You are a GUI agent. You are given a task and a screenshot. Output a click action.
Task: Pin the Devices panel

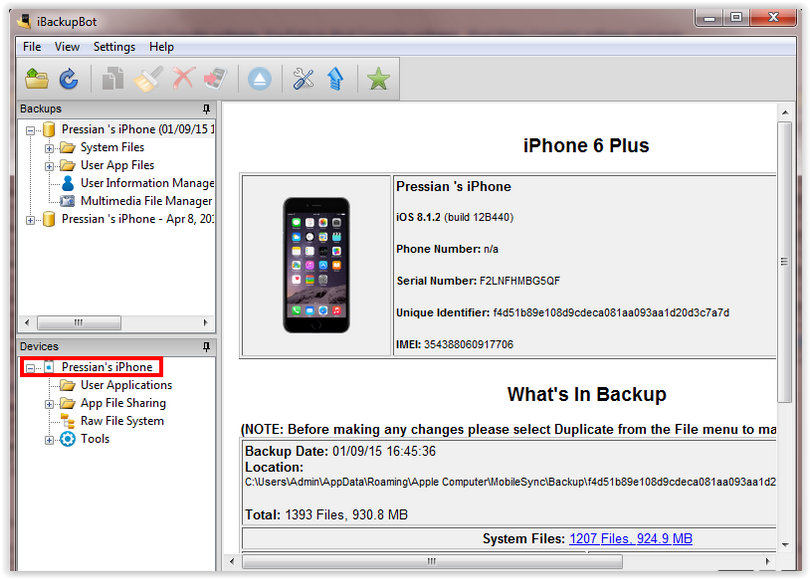(206, 347)
